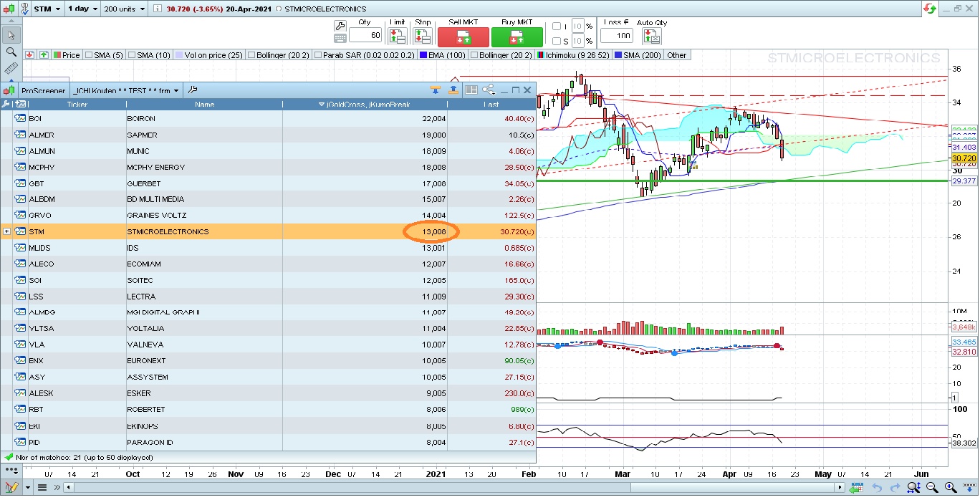980x500 pixels.
Task: Open drawing pencil tool at bottom
Action: pos(11,487)
